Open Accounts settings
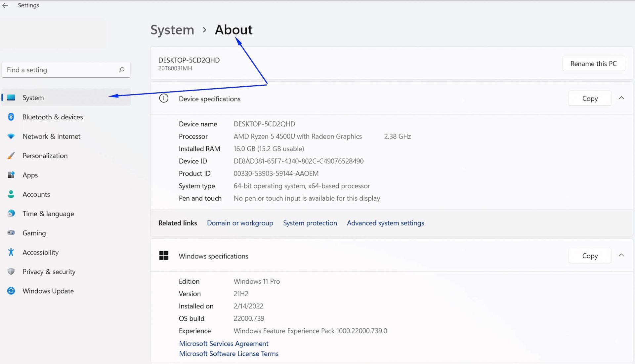 66,194
